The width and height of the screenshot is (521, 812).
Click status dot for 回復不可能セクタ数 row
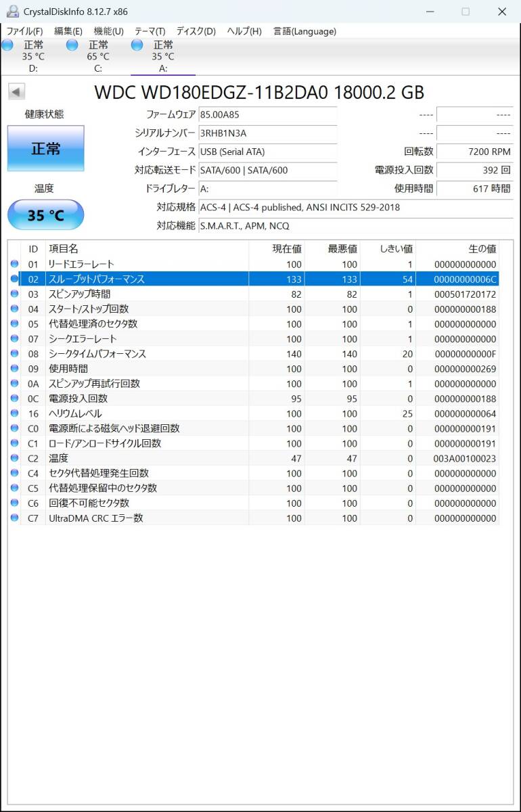pyautogui.click(x=14, y=503)
